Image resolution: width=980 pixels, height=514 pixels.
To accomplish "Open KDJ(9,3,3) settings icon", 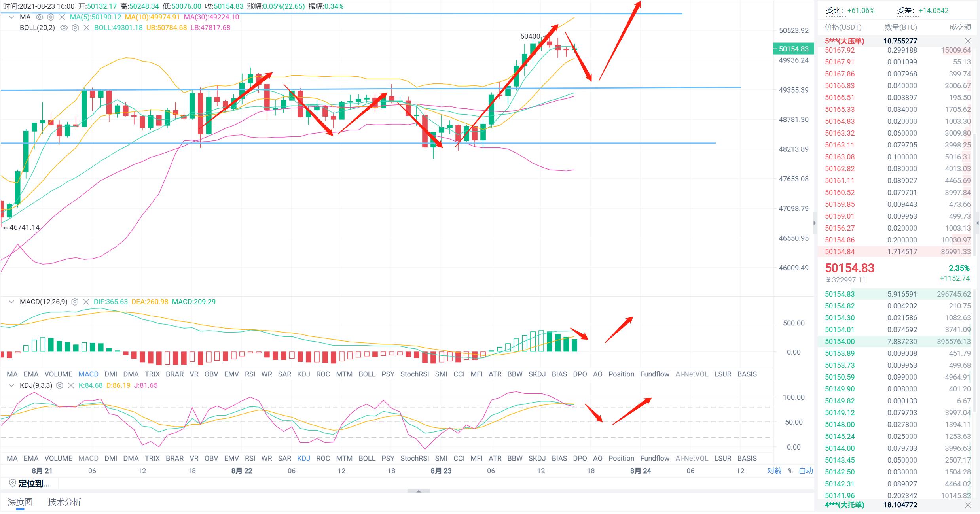I will click(60, 385).
